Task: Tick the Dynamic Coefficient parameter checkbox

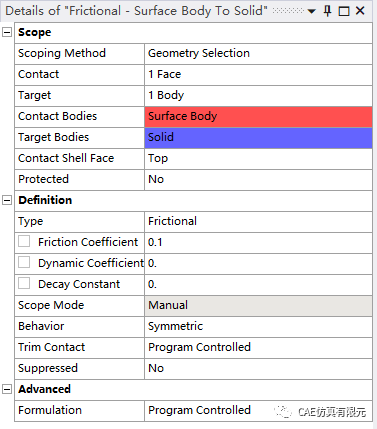Action: [24, 262]
